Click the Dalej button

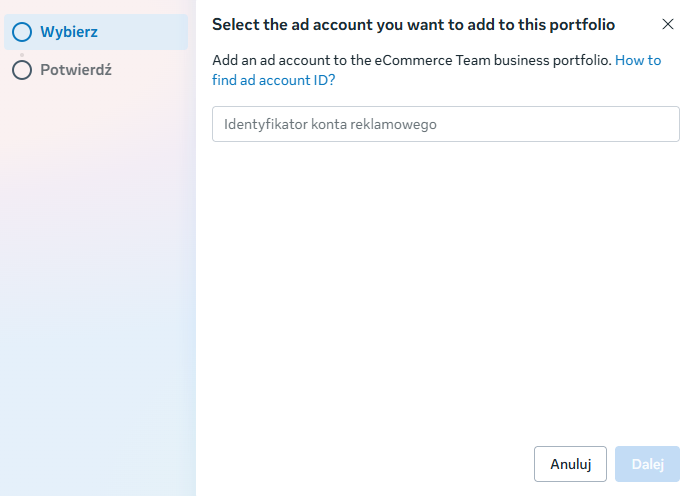click(647, 464)
